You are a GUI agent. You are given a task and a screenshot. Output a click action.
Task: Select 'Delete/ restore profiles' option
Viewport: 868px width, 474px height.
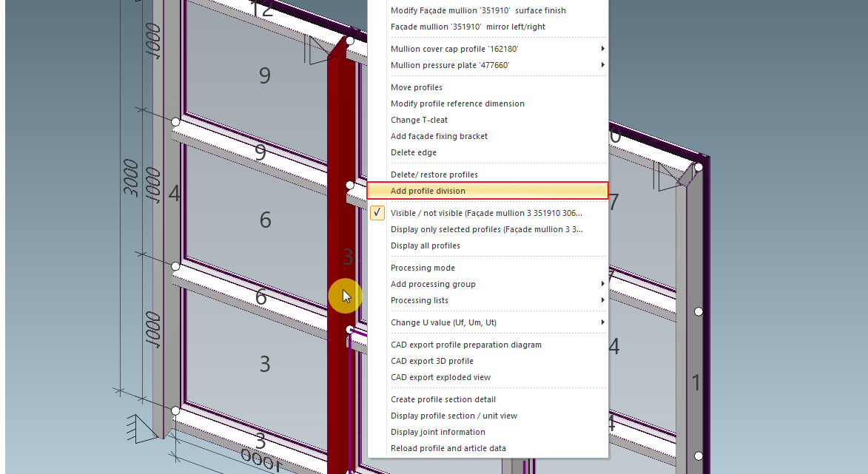(434, 175)
